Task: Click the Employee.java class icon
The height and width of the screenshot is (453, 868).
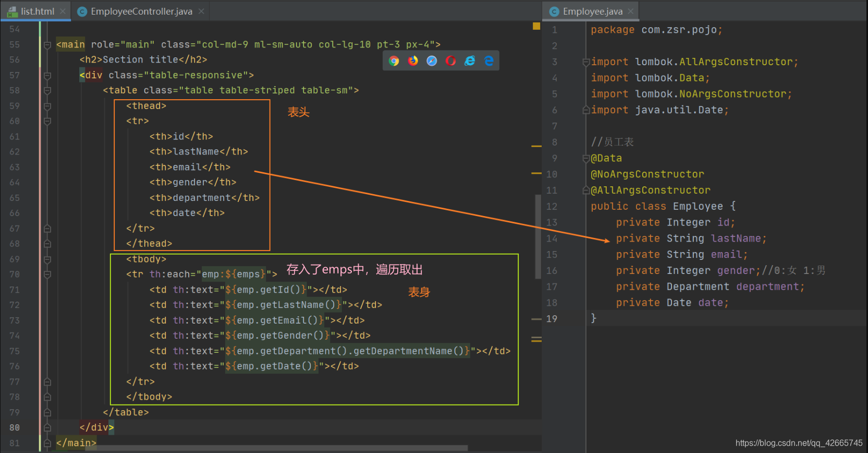Action: click(x=554, y=11)
